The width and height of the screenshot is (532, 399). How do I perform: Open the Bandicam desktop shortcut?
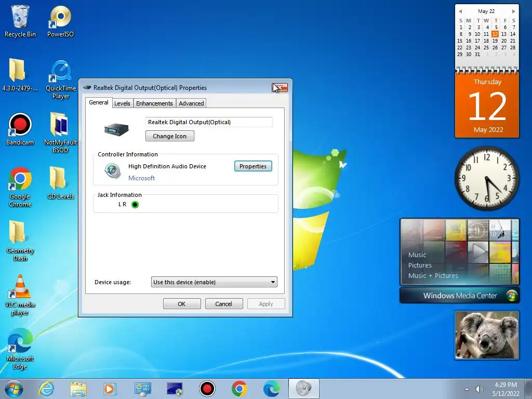[20, 129]
